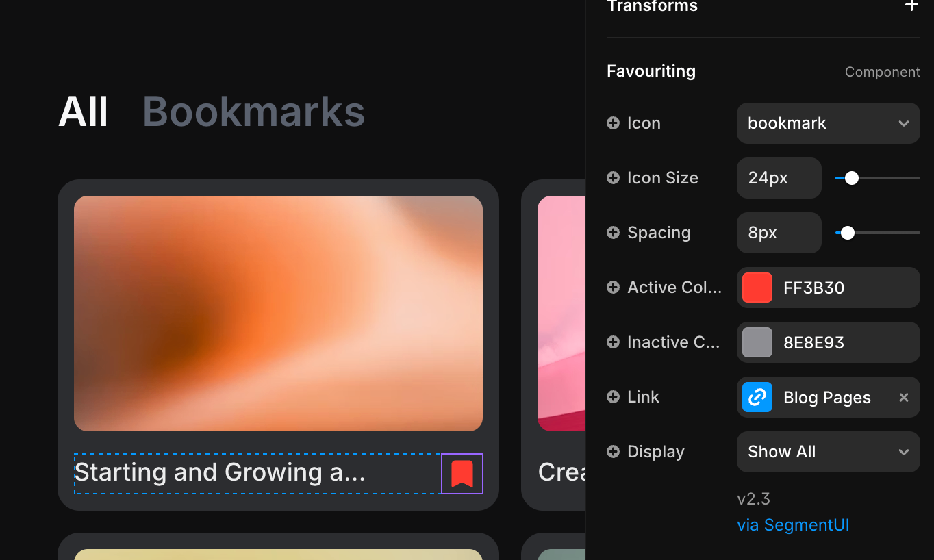Open the Display dropdown showing Show All
Image resolution: width=934 pixels, height=560 pixels.
coord(828,452)
